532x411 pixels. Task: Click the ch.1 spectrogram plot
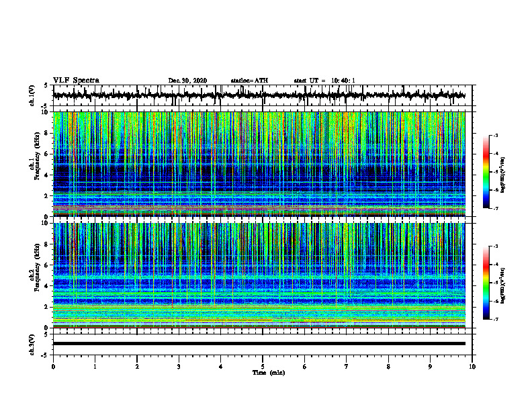[x=259, y=164]
